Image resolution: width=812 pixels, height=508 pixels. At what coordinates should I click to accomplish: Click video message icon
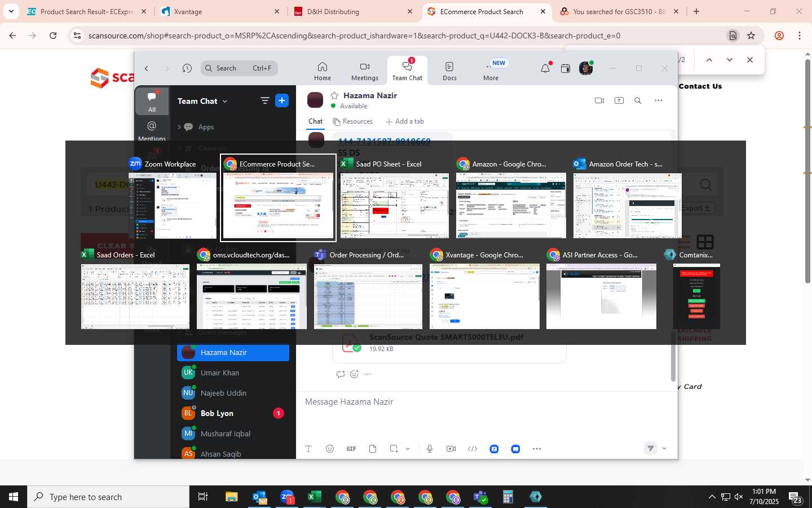pyautogui.click(x=451, y=449)
